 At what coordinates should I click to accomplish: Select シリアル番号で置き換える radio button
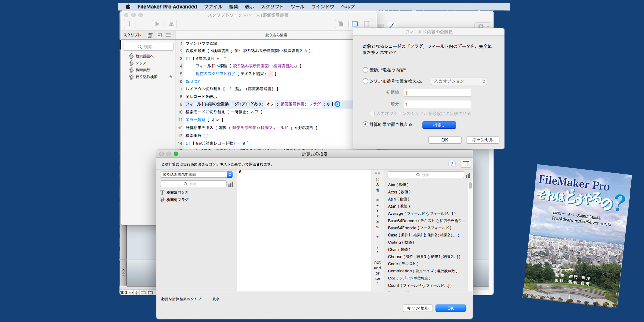(365, 81)
